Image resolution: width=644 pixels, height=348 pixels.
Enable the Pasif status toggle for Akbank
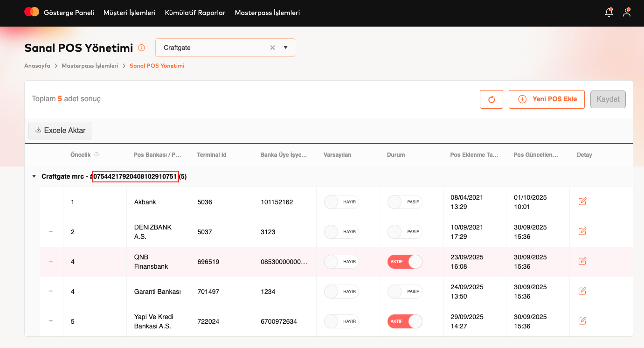405,202
